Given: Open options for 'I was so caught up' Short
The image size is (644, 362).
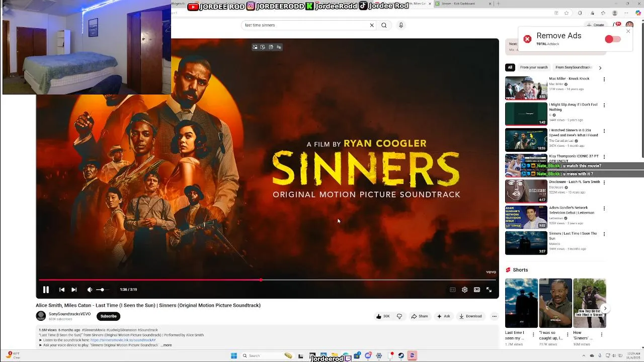Looking at the screenshot, I should (x=568, y=334).
